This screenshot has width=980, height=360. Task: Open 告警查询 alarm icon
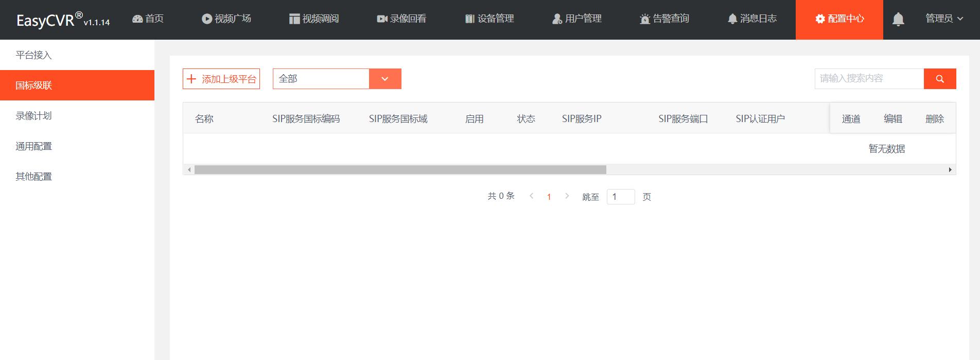pyautogui.click(x=644, y=19)
